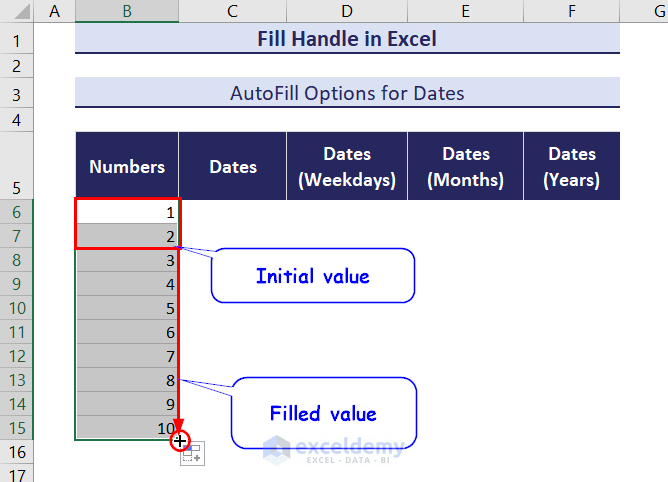Select column C header
The image size is (668, 482).
pos(232,11)
